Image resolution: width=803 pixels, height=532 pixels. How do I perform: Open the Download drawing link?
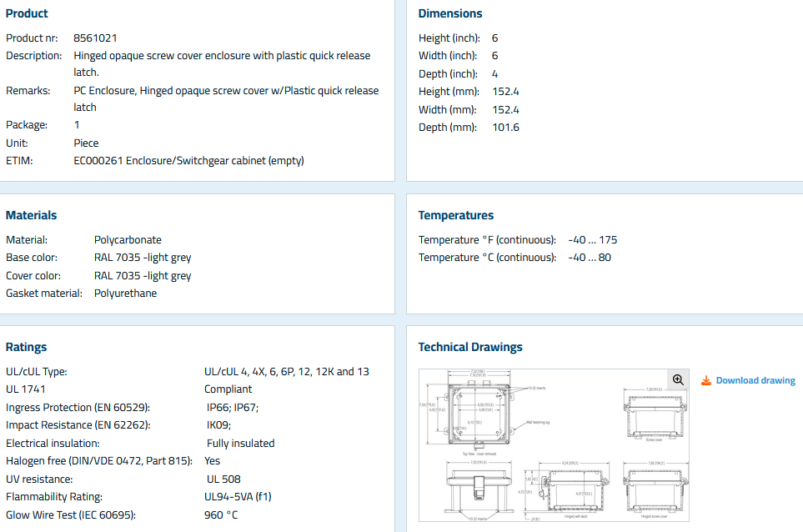coord(755,380)
